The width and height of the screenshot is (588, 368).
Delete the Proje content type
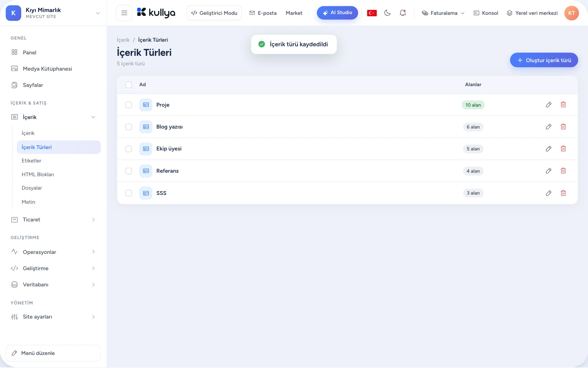(x=563, y=105)
